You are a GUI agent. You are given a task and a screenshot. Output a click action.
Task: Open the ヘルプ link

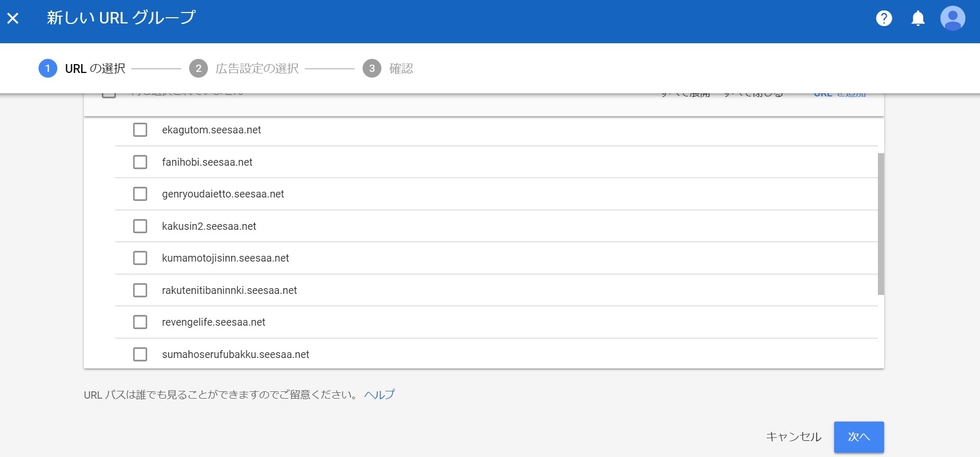pyautogui.click(x=379, y=394)
